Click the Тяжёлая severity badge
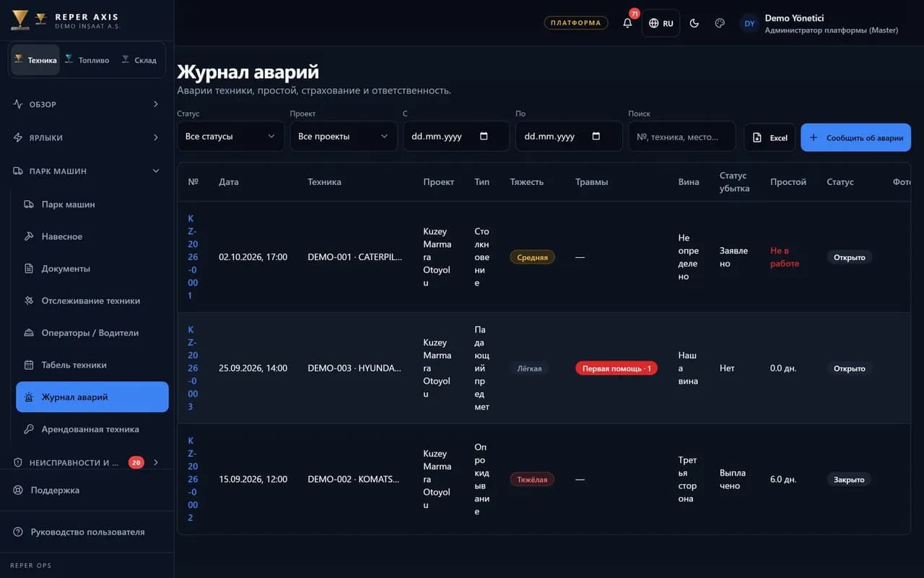The height and width of the screenshot is (578, 924). pyautogui.click(x=532, y=479)
